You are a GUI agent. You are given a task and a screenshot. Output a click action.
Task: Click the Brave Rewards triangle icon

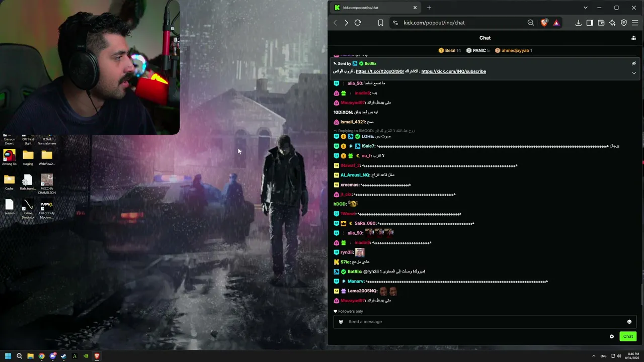pyautogui.click(x=556, y=23)
